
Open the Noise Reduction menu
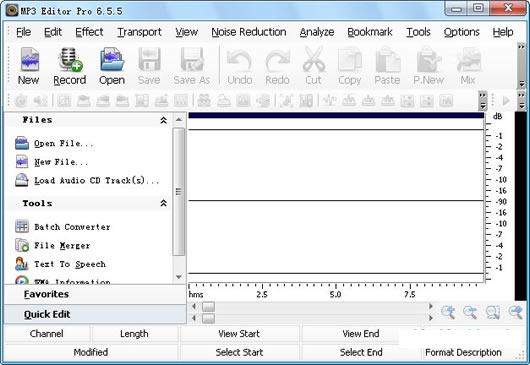(x=249, y=32)
